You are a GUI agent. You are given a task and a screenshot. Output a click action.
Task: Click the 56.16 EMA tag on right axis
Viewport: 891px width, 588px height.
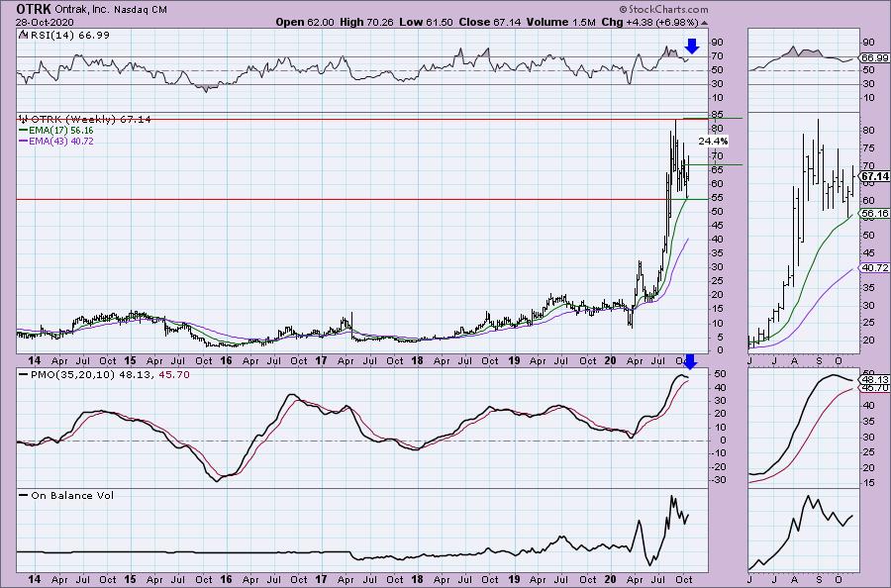(874, 214)
